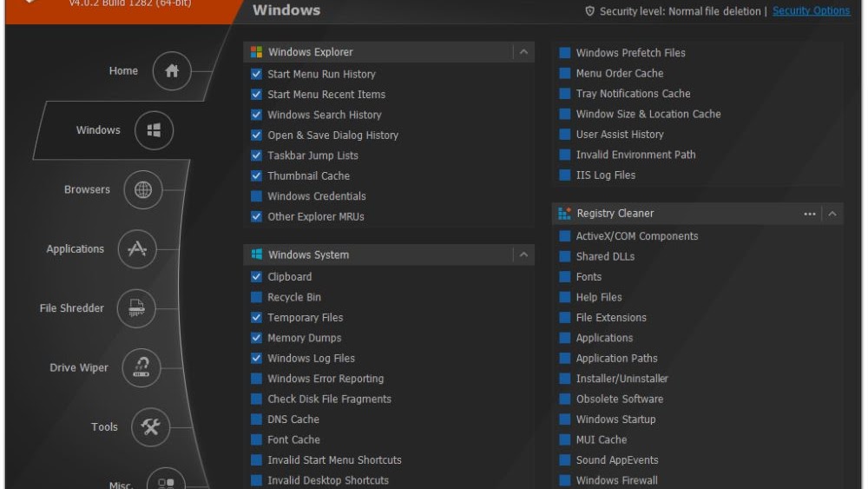Image resolution: width=868 pixels, height=489 pixels.
Task: Enable MUI Cache checkbox
Action: coord(565,439)
